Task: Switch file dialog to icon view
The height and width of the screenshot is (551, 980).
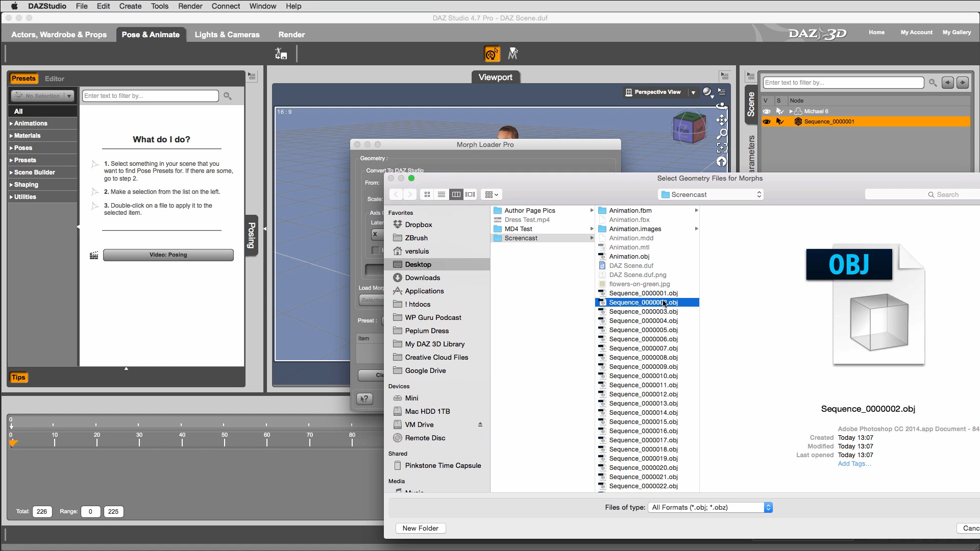Action: coord(427,194)
